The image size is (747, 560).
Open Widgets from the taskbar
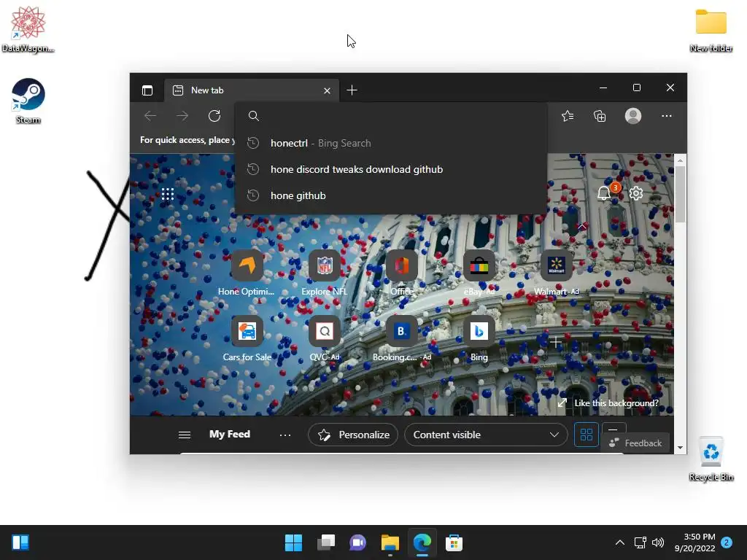point(20,542)
